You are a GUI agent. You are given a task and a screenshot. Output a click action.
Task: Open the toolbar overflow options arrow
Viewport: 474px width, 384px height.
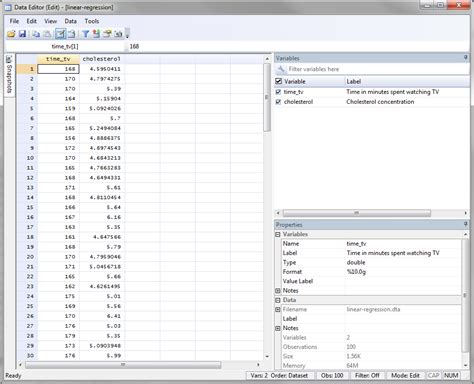[x=127, y=34]
